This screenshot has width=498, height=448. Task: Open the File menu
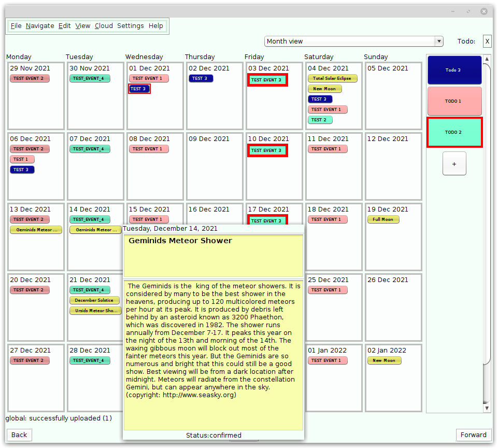[x=16, y=25]
